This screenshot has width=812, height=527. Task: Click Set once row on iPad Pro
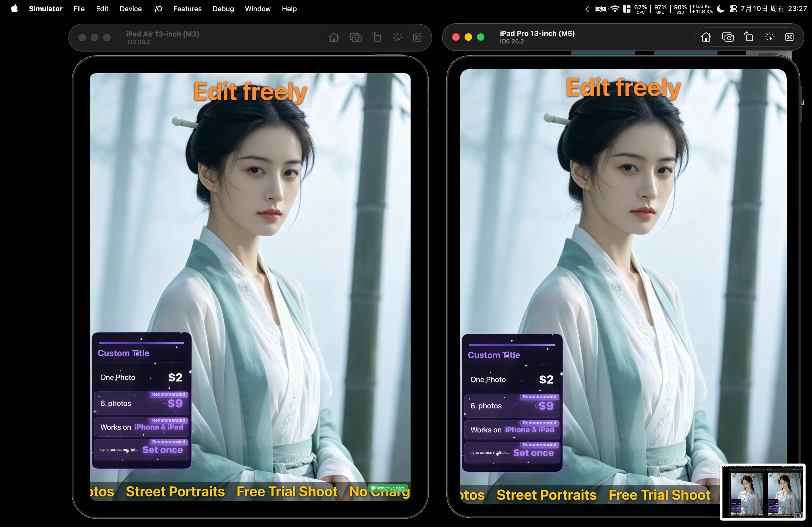(x=512, y=453)
